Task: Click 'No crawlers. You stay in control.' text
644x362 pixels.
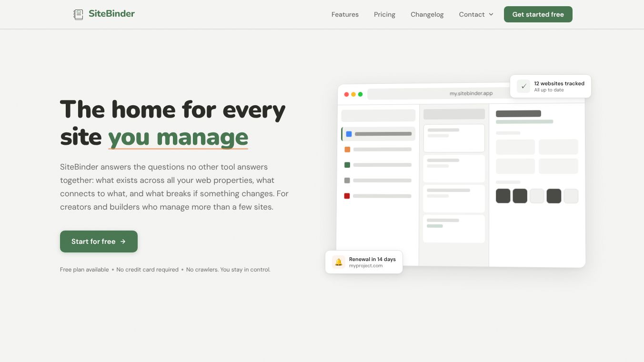Action: pyautogui.click(x=228, y=270)
